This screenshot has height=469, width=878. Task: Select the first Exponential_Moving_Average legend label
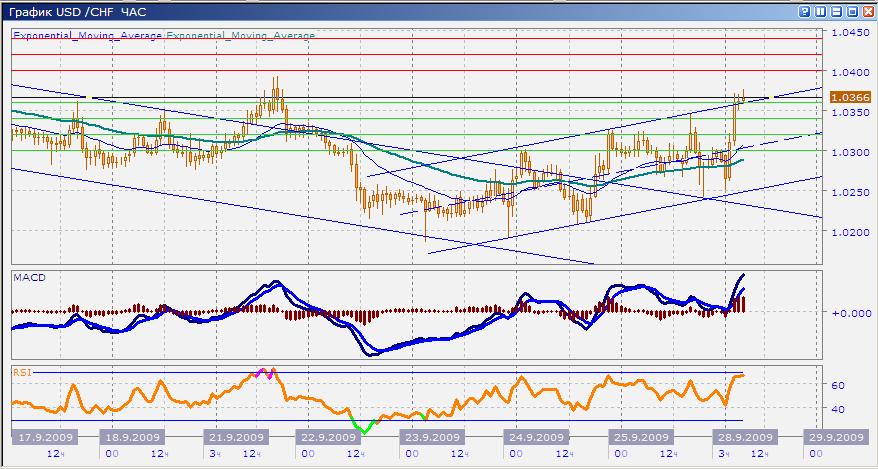click(88, 35)
